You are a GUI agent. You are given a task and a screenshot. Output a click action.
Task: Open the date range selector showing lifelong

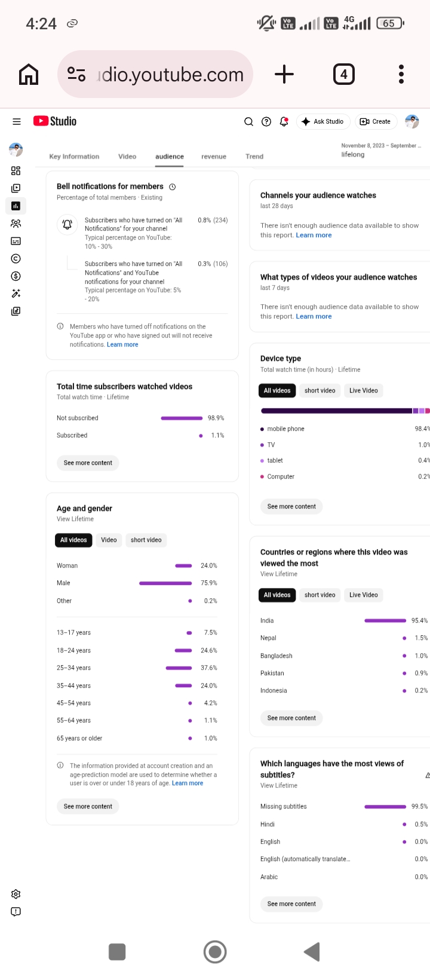click(x=381, y=150)
